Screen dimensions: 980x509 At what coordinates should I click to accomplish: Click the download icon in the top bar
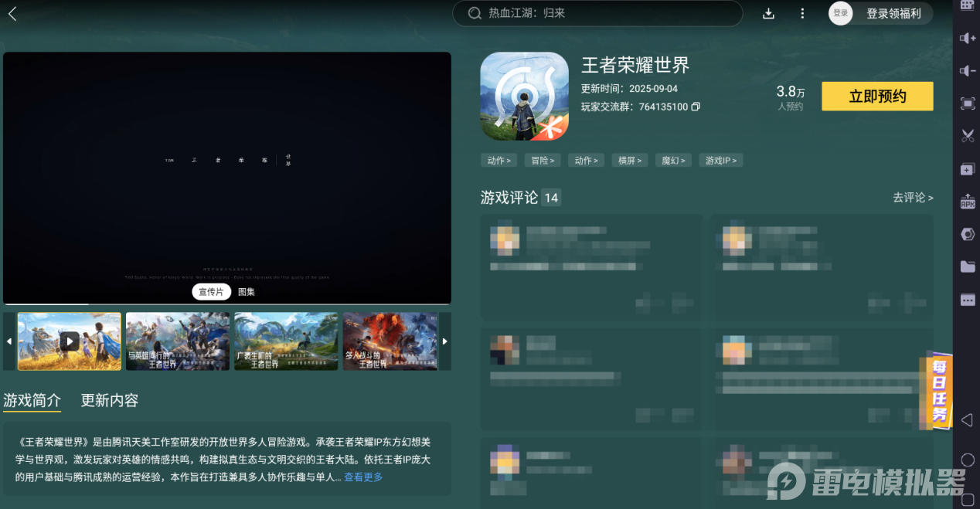pyautogui.click(x=768, y=13)
